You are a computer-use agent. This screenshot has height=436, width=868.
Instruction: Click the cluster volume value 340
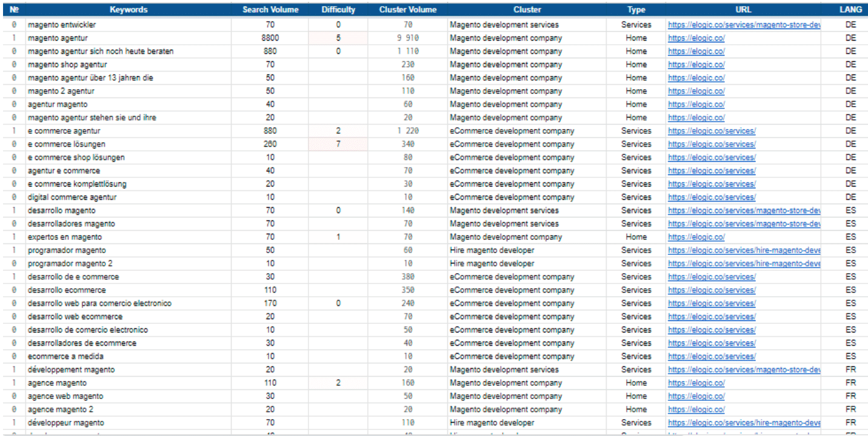[x=408, y=144]
